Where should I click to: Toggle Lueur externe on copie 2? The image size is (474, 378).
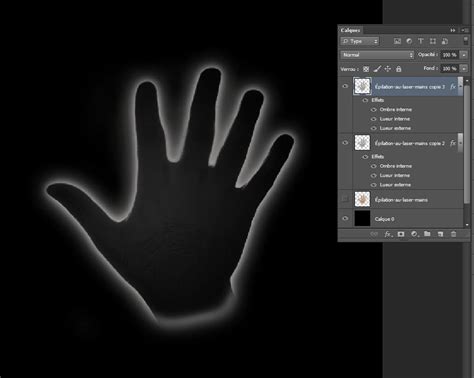[x=374, y=185]
